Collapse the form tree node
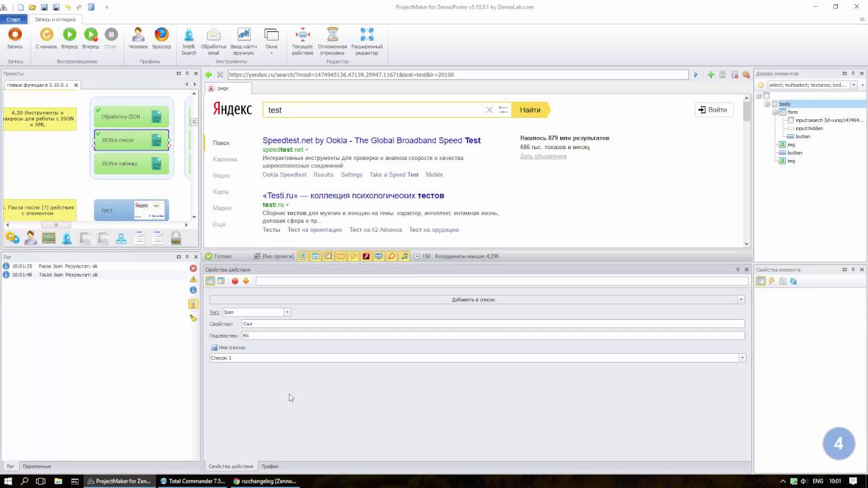The width and height of the screenshot is (868, 488). (776, 112)
